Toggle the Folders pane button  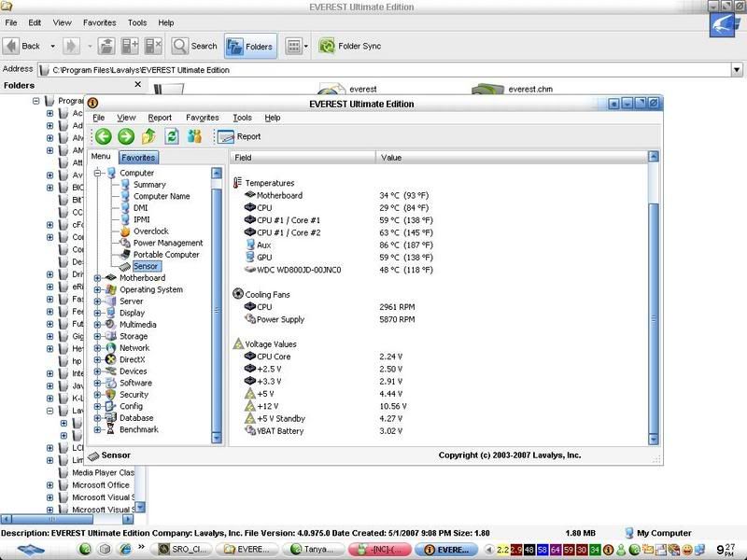coord(250,46)
